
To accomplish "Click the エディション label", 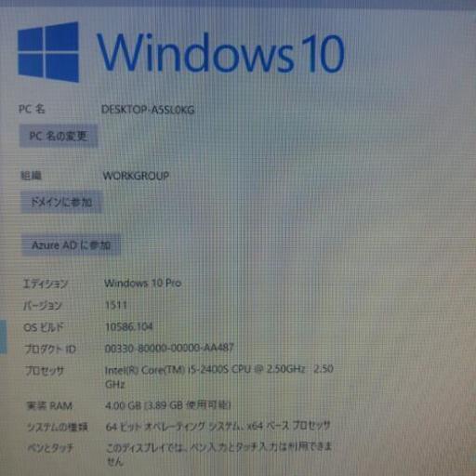I will [x=46, y=284].
